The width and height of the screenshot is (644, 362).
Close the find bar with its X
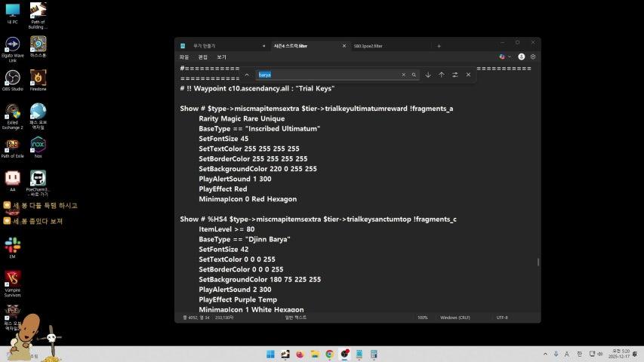(x=468, y=75)
